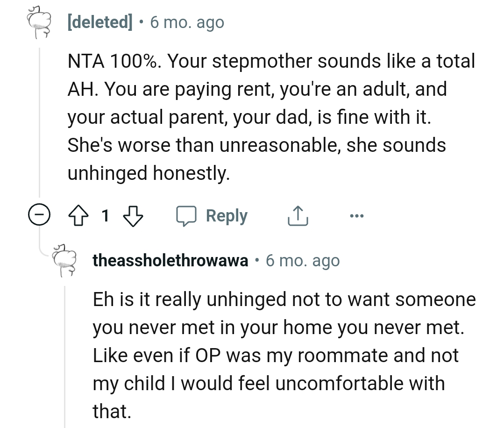Open theassholethrowawa's profile
The height and width of the screenshot is (428, 504).
pos(170,261)
